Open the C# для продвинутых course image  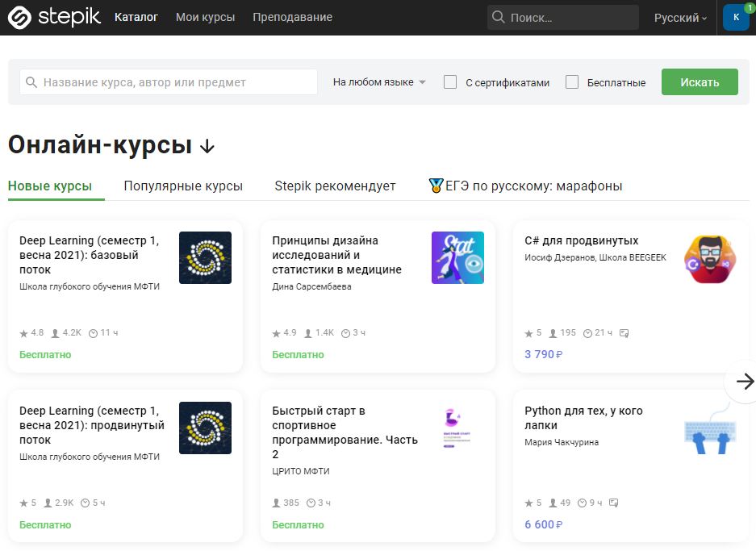[x=710, y=259]
